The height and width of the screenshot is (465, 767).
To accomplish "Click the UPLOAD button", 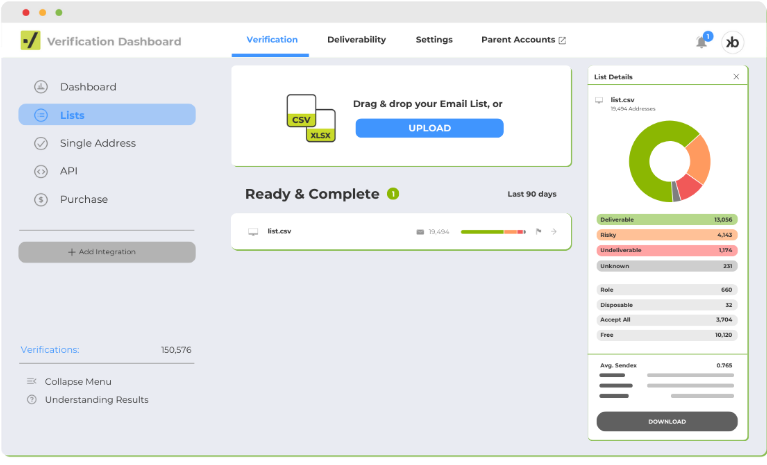I will [x=429, y=128].
